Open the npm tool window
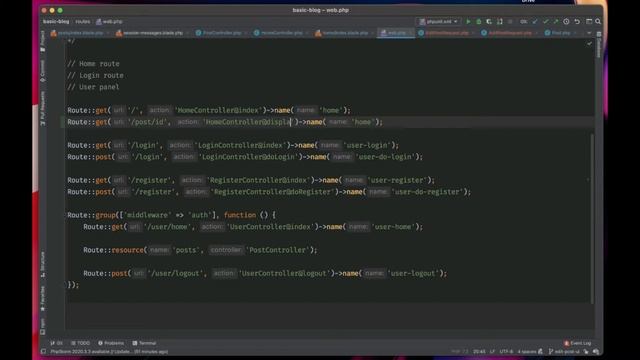640x360 pixels. 43,327
